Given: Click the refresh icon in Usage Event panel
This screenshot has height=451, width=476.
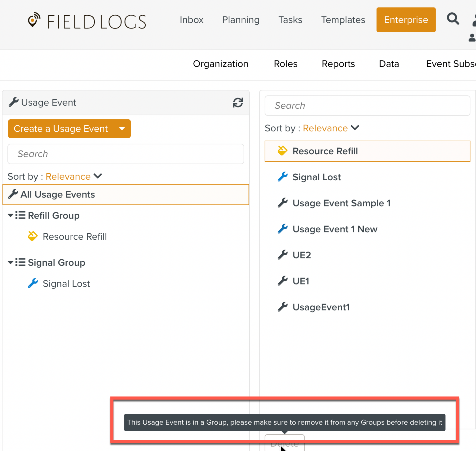Looking at the screenshot, I should (238, 103).
